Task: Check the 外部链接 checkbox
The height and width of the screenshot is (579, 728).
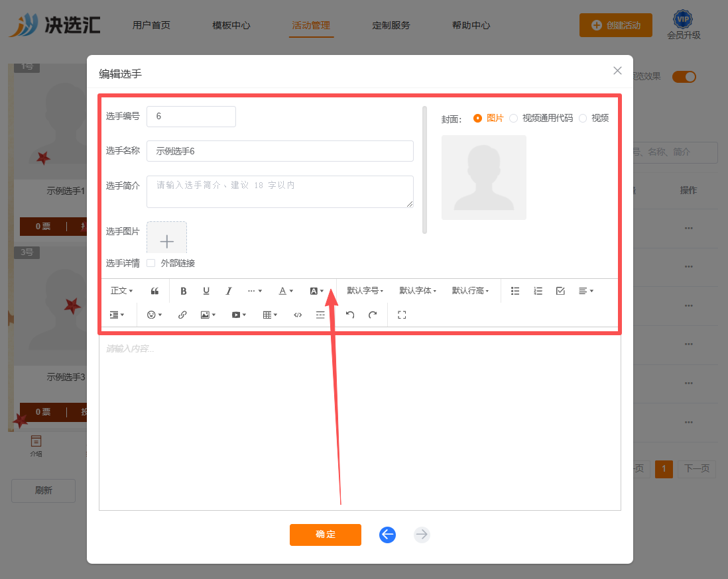Action: coord(151,263)
